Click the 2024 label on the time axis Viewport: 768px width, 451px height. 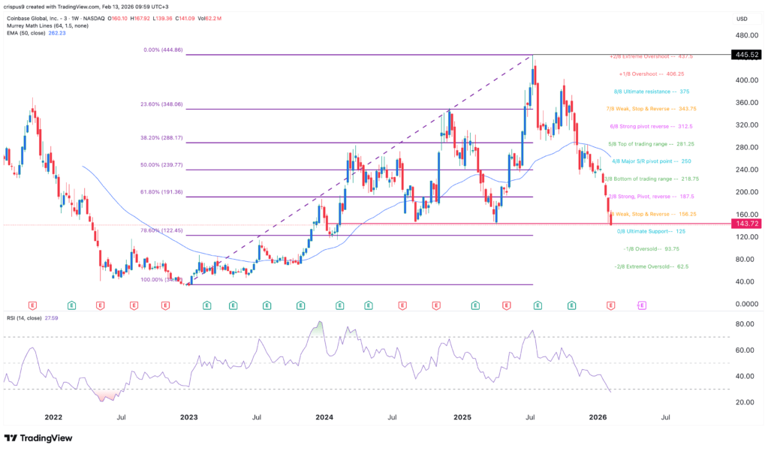tap(324, 418)
